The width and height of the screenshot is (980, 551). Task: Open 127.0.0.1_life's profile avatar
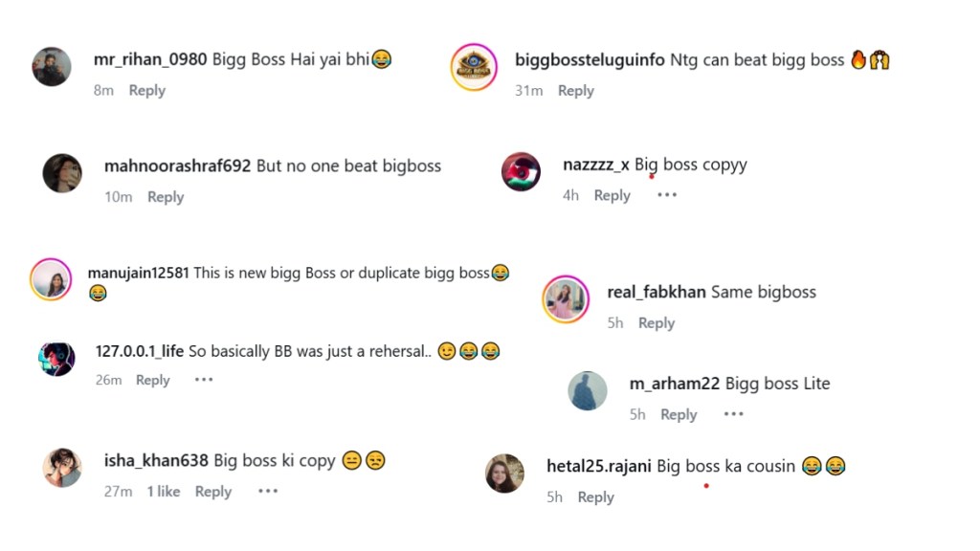click(x=57, y=359)
